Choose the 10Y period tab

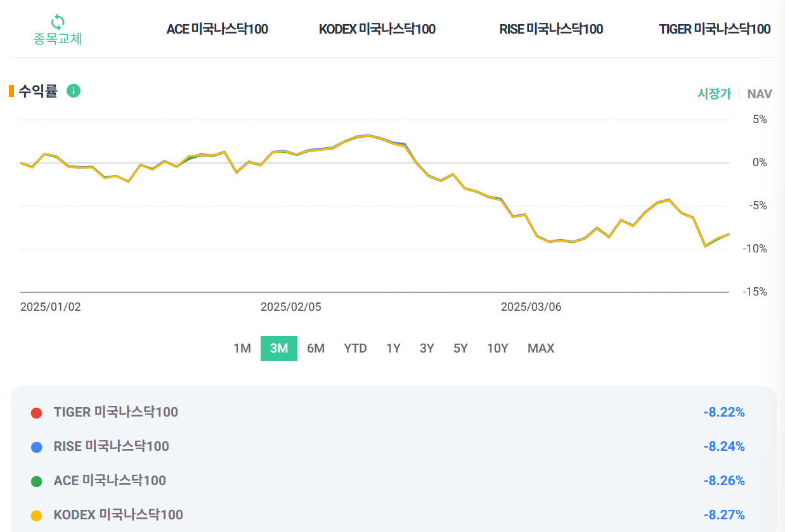[x=498, y=348]
